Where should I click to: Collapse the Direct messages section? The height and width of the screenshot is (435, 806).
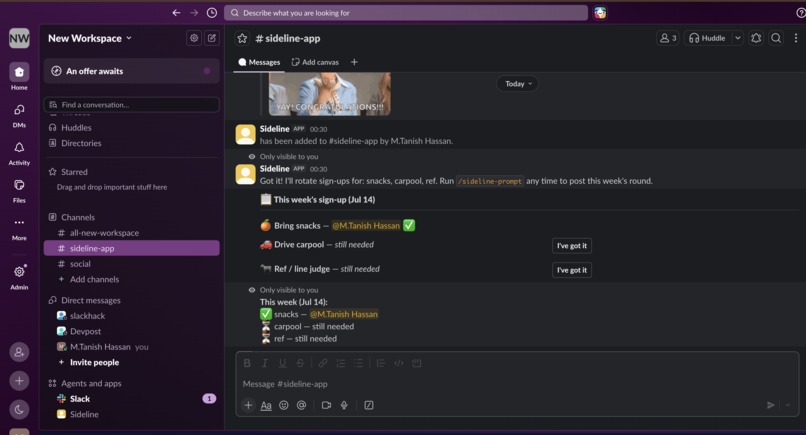90,300
